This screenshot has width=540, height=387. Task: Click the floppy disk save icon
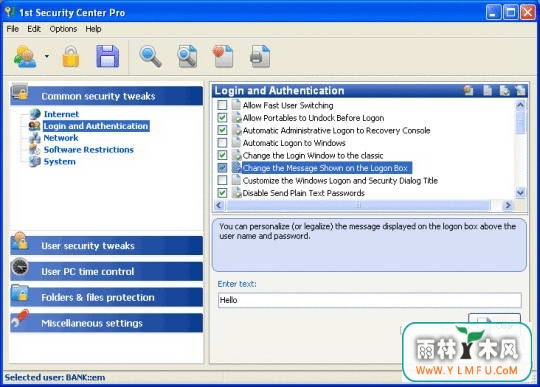(x=107, y=56)
